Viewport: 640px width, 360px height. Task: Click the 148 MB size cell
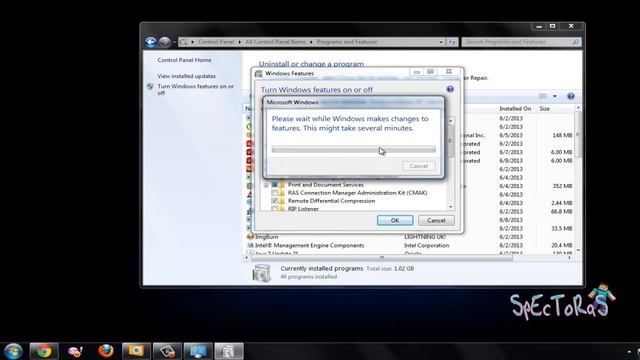pyautogui.click(x=562, y=135)
